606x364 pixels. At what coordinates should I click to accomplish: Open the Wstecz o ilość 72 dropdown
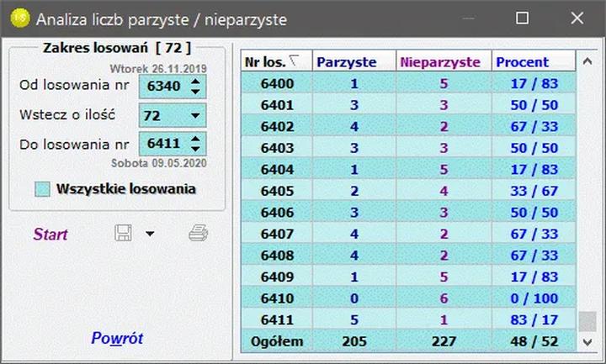[x=195, y=115]
